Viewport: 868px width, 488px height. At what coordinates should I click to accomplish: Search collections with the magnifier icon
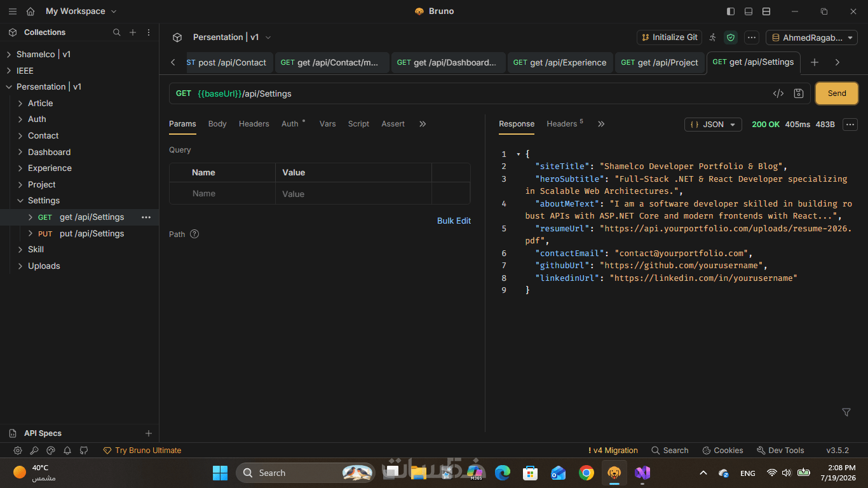tap(116, 32)
